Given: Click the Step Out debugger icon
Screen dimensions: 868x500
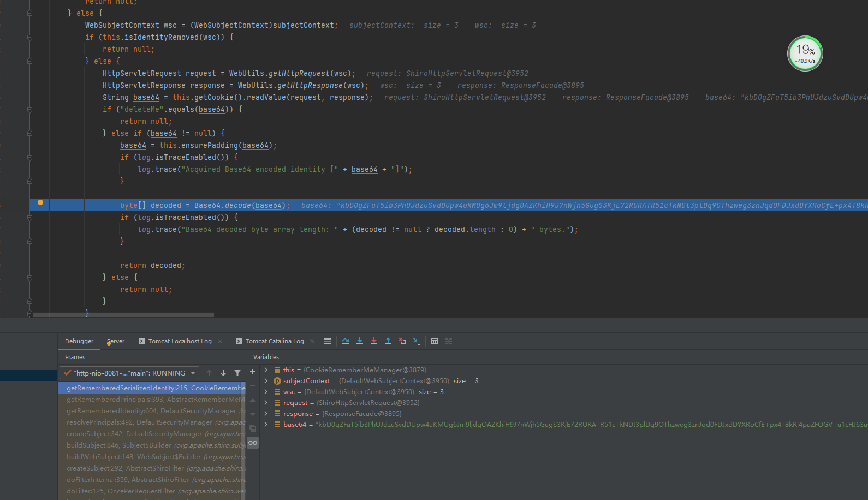Looking at the screenshot, I should 388,341.
